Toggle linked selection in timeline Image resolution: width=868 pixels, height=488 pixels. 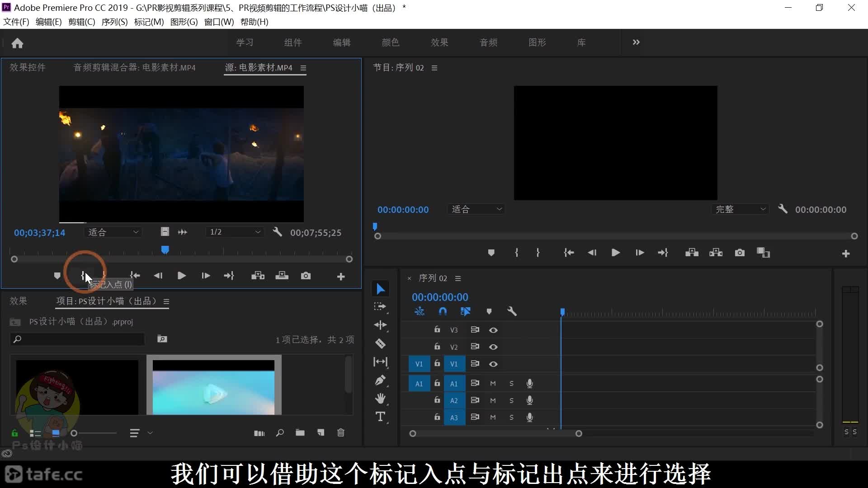[x=466, y=311]
